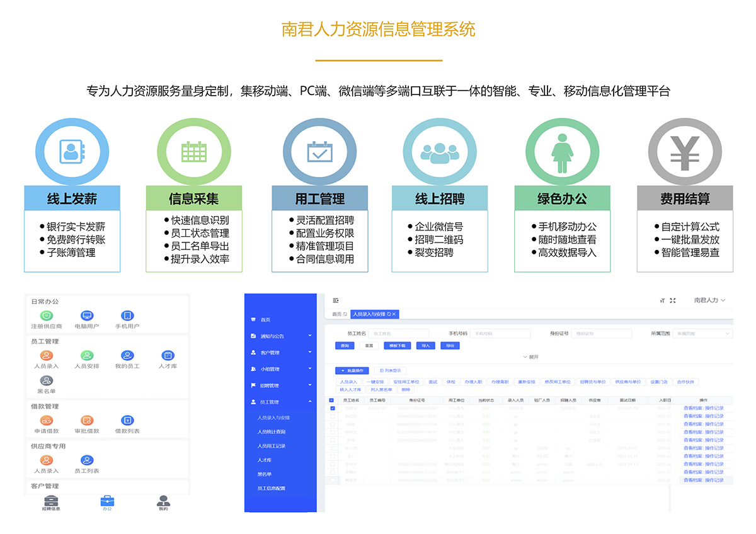The width and height of the screenshot is (756, 534).
Task: Open the 南君人力 account dropdown
Action: [x=709, y=300]
